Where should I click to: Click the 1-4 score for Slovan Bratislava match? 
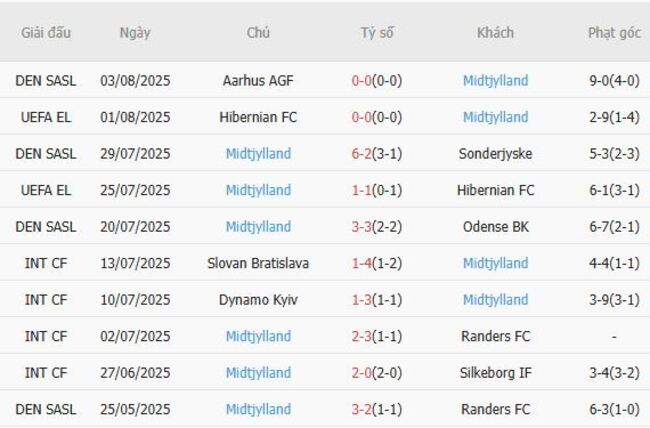click(362, 263)
